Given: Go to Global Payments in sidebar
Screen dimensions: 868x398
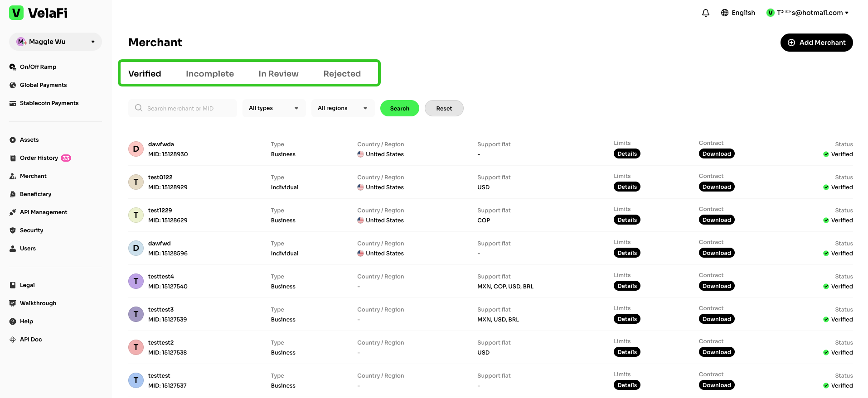Looking at the screenshot, I should pyautogui.click(x=43, y=85).
